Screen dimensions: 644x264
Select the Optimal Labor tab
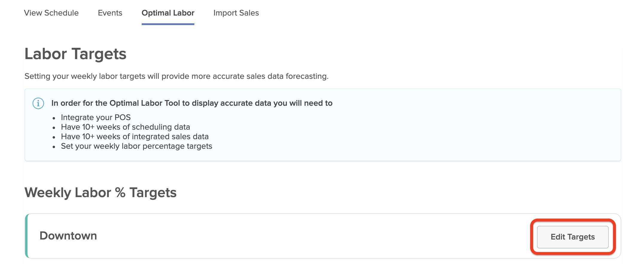click(x=168, y=13)
